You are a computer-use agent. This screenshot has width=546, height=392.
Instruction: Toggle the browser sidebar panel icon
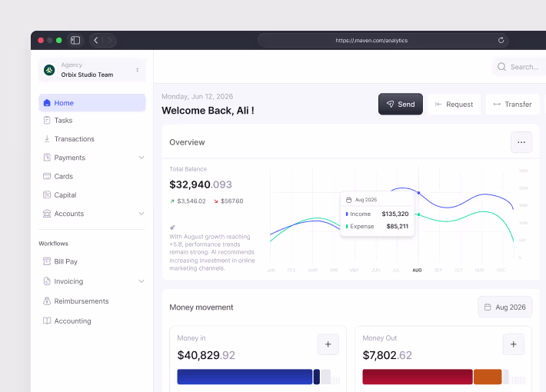coord(75,41)
